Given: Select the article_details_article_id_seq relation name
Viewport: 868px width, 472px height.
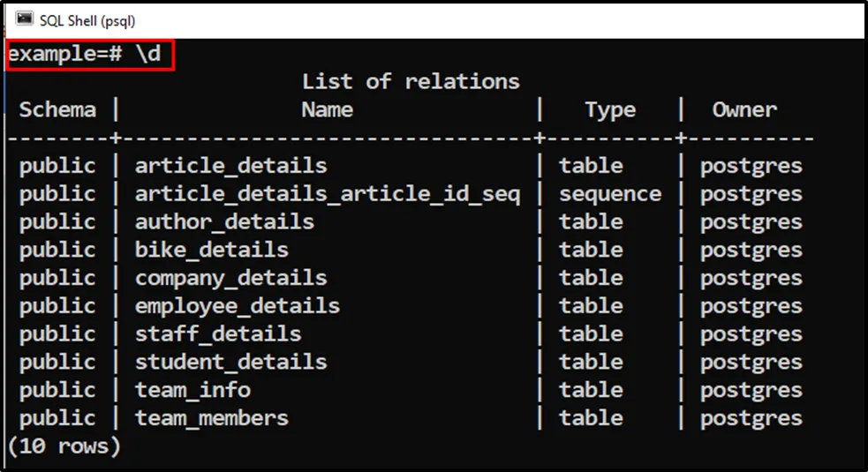Looking at the screenshot, I should point(327,194).
